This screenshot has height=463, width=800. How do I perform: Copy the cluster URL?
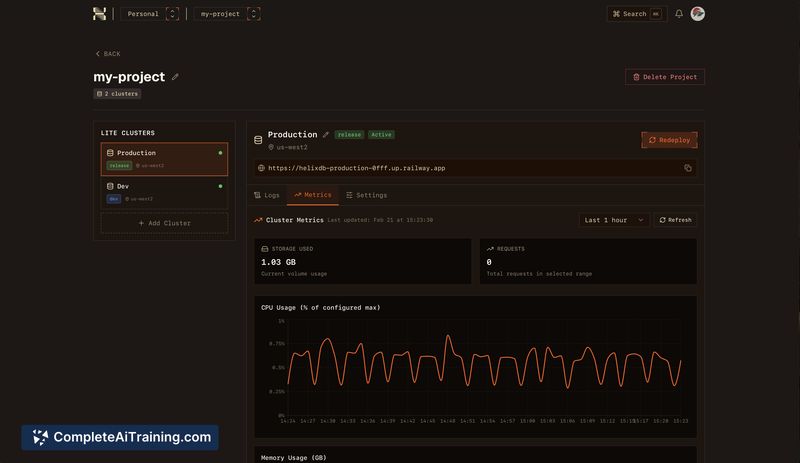pos(688,168)
